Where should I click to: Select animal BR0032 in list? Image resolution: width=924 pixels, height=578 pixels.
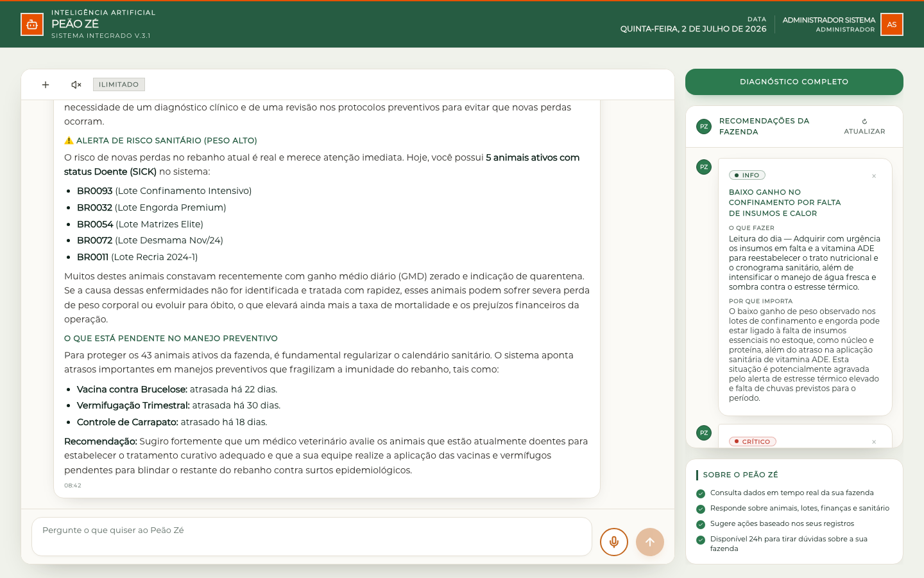[x=95, y=207]
